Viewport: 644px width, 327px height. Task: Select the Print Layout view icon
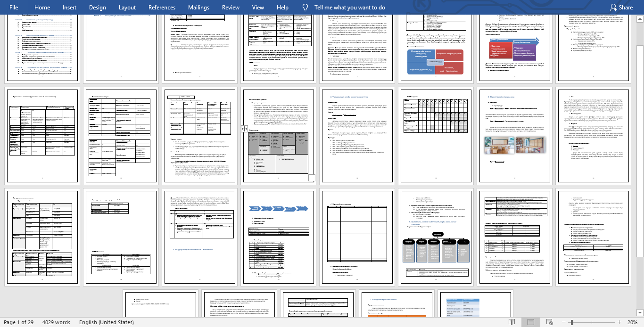[531, 322]
